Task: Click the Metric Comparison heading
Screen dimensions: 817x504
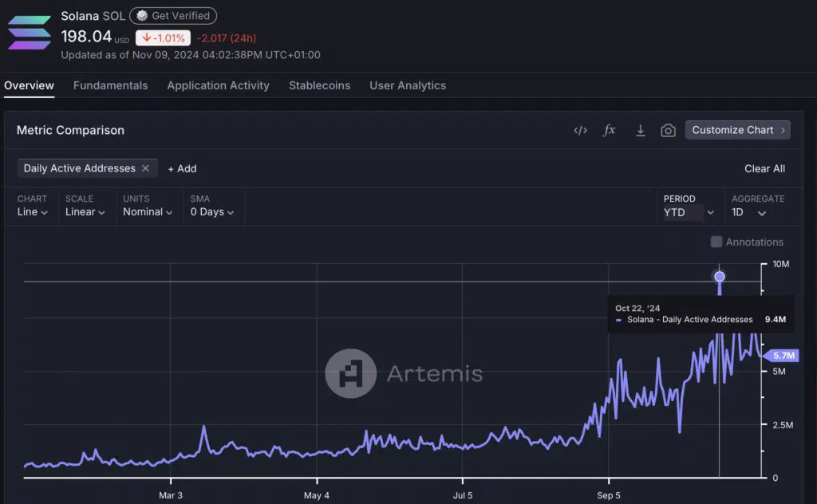Action: pyautogui.click(x=70, y=130)
